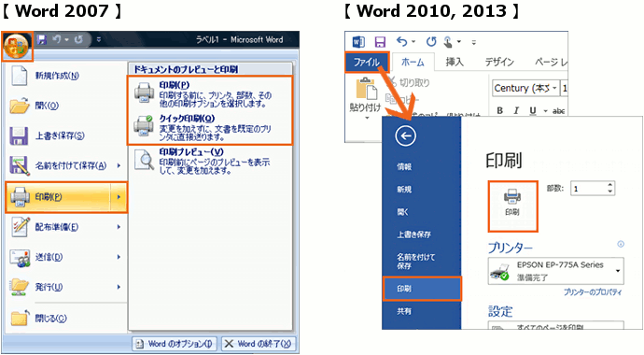Screen dimensions: 644x355
Task: Select 印刷 in the backstage sidebar
Action: [422, 289]
